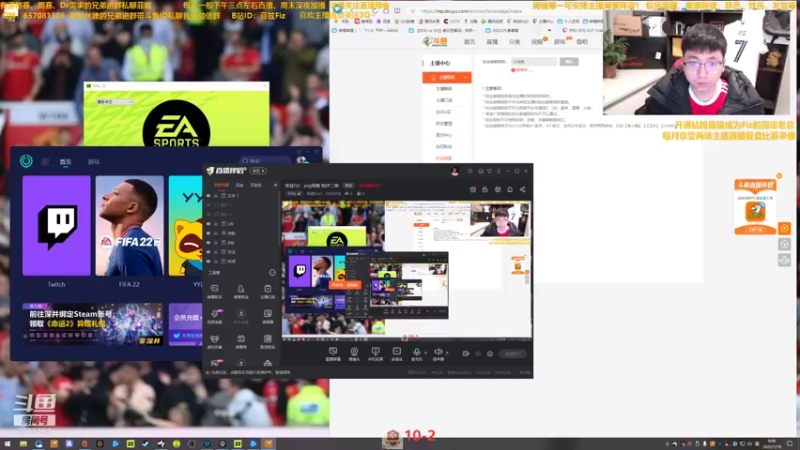
Task: Click the bell notification icon above preview
Action: (x=510, y=189)
